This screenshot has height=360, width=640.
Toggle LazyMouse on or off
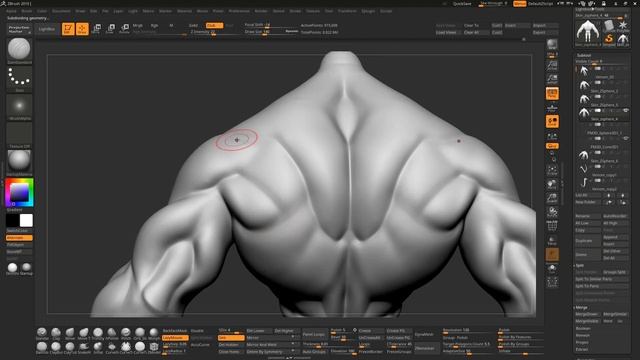[175, 338]
